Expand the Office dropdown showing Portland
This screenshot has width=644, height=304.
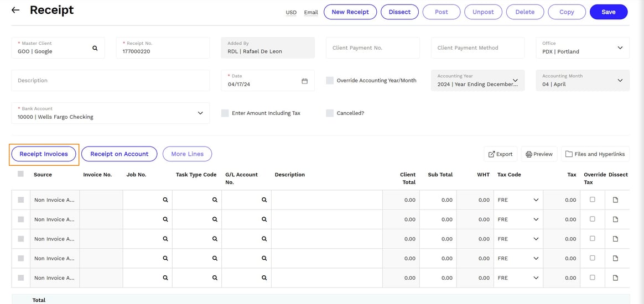[x=620, y=48]
